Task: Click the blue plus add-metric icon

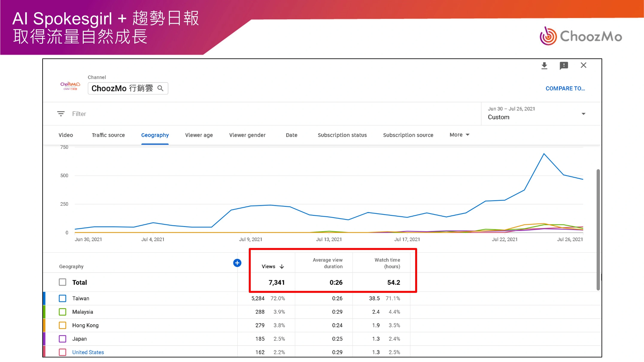Action: pyautogui.click(x=237, y=263)
